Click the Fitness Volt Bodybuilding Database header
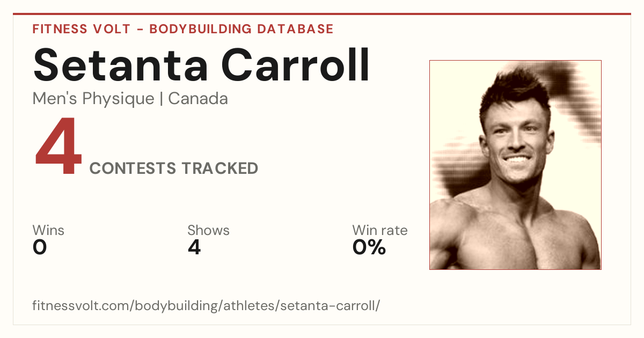 (x=183, y=29)
